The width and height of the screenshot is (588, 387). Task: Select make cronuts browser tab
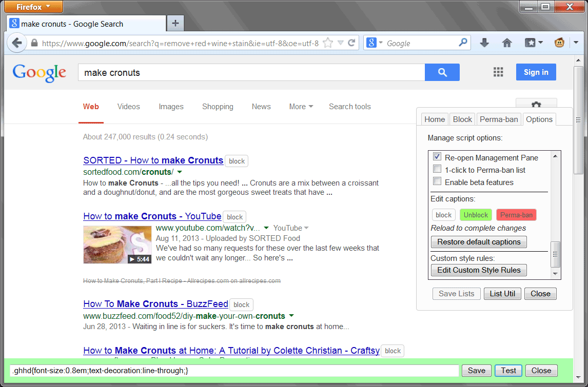[x=87, y=24]
